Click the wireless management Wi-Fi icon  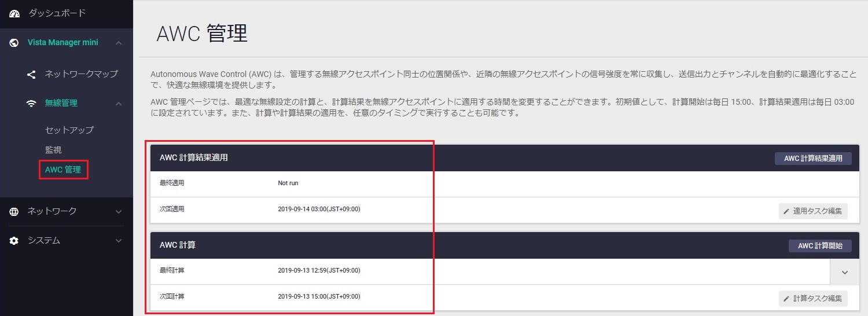point(31,103)
